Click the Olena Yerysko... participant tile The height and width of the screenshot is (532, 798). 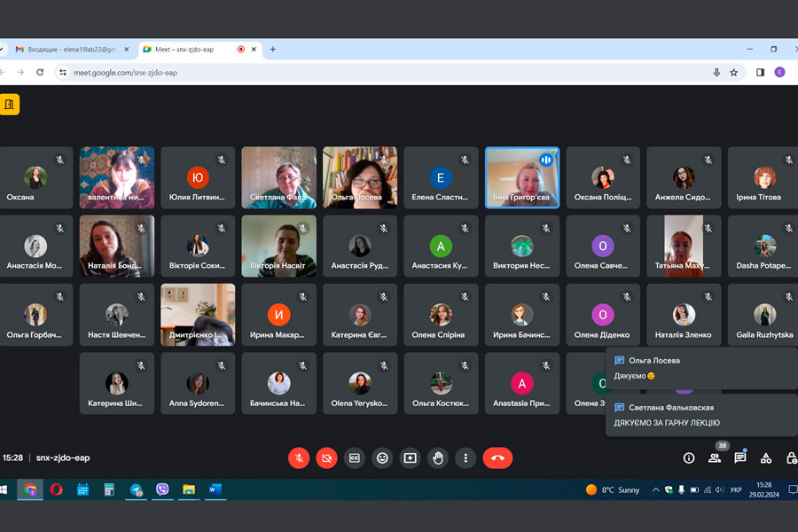[x=360, y=383]
